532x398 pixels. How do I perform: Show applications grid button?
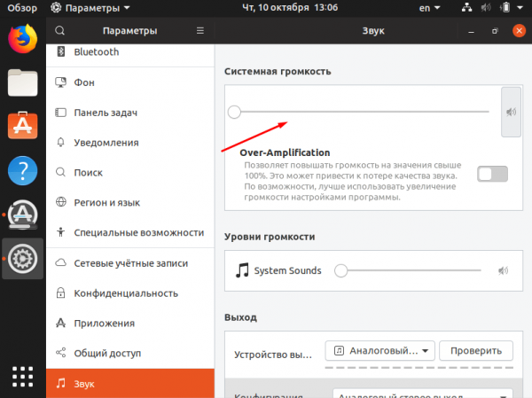pos(22,377)
